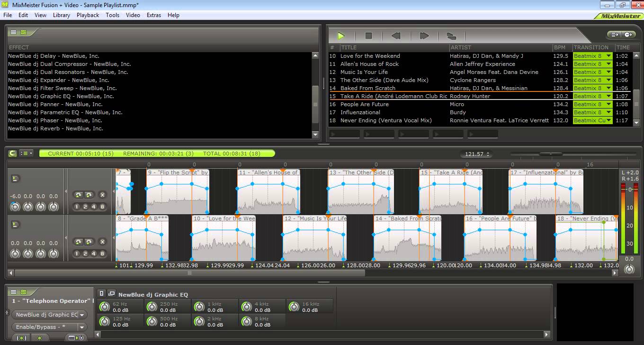Click the green timeline mode icon beside CURRENT
Image resolution: width=644 pixels, height=345 pixels.
click(x=13, y=154)
